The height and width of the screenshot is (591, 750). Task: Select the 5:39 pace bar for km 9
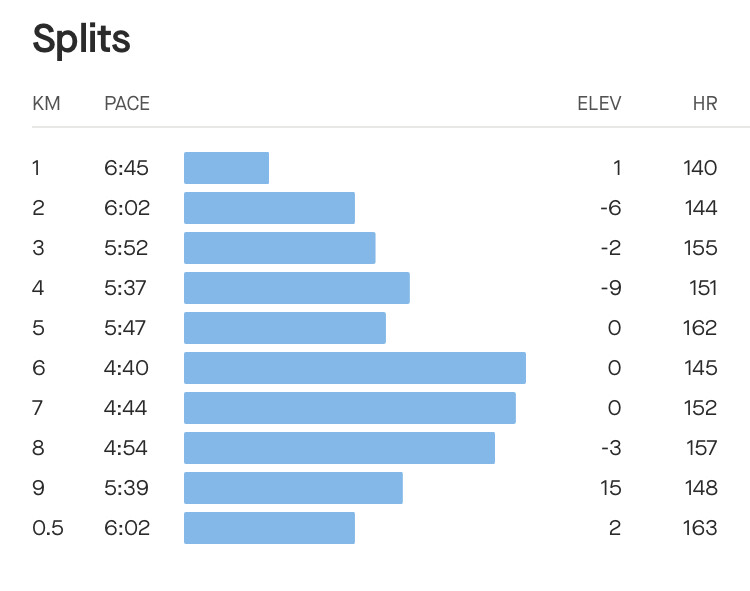(x=293, y=488)
